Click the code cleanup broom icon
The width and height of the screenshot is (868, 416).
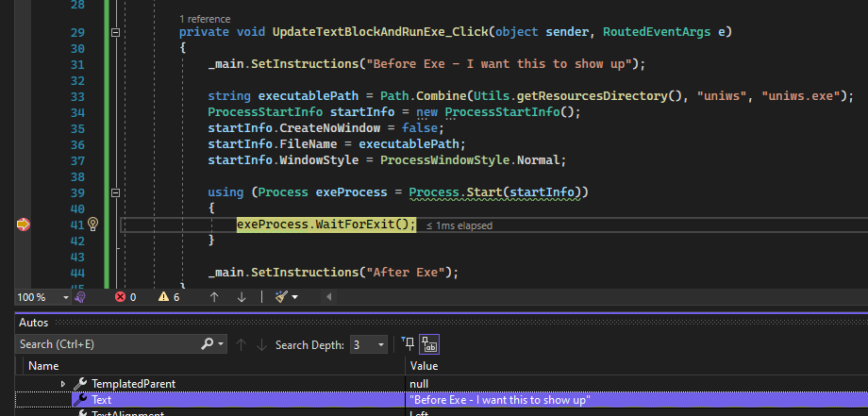click(281, 297)
